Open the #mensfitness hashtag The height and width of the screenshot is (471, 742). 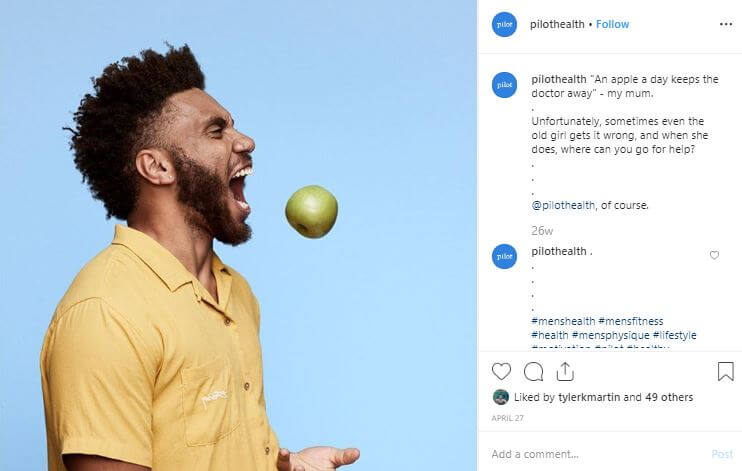pyautogui.click(x=631, y=321)
